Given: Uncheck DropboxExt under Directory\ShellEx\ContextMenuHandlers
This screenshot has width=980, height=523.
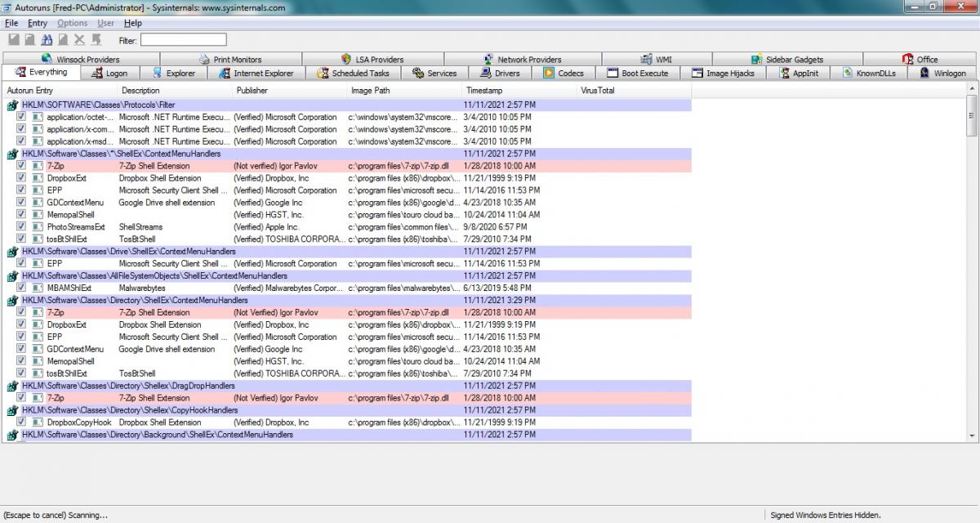Looking at the screenshot, I should pos(22,324).
